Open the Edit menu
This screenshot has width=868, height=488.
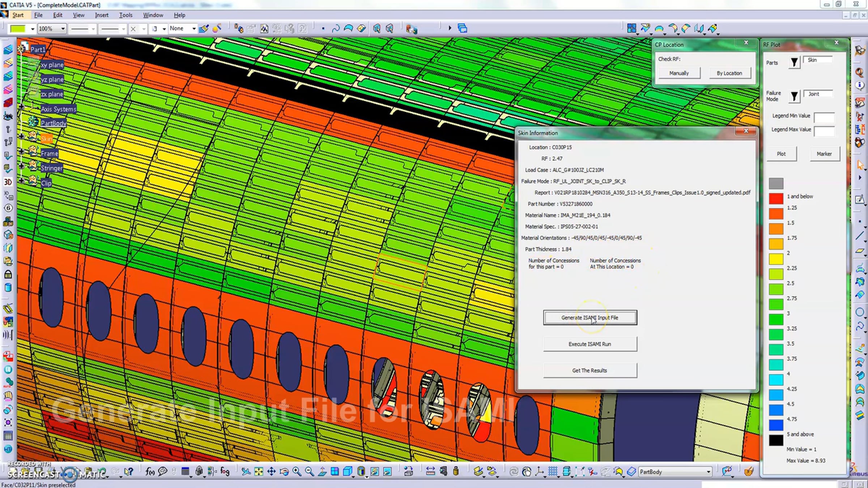pyautogui.click(x=58, y=15)
